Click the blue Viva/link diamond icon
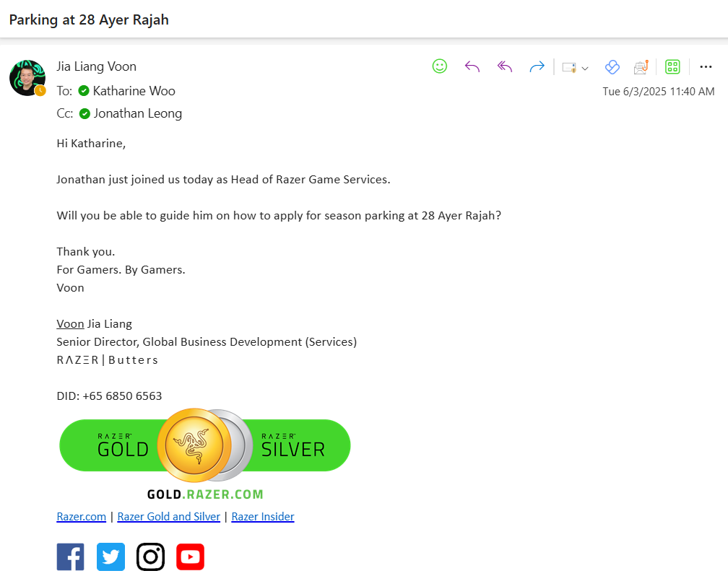The width and height of the screenshot is (728, 576). [612, 67]
